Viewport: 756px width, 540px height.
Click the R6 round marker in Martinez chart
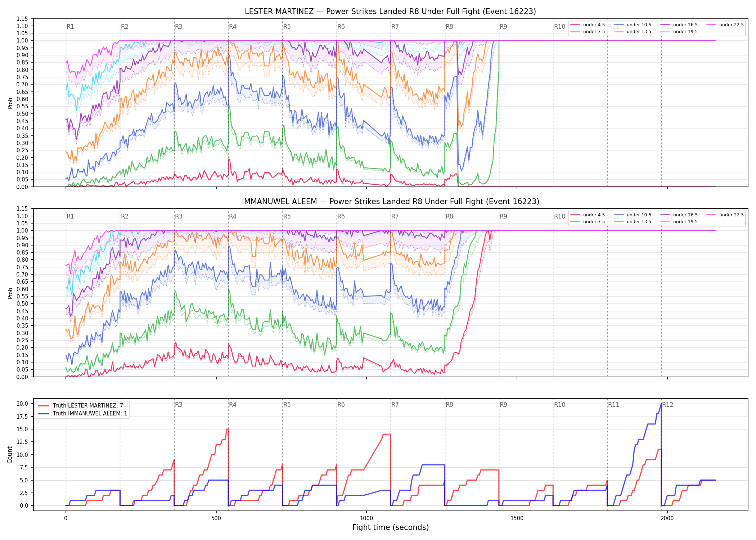point(341,27)
